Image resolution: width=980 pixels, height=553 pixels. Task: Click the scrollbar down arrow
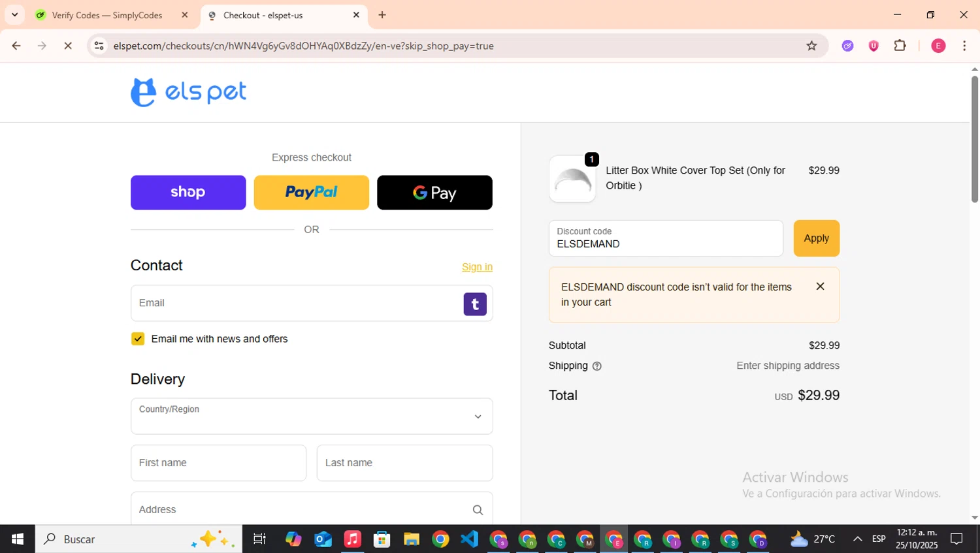975,518
